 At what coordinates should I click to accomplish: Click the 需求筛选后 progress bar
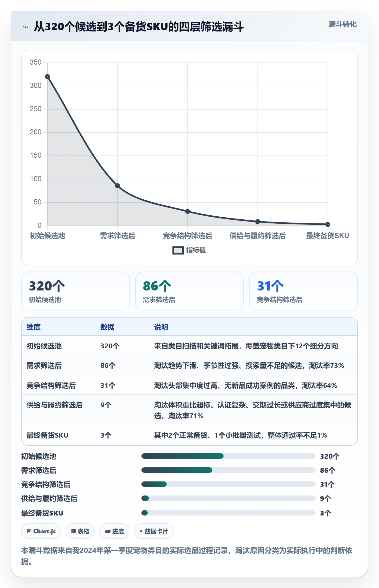point(228,470)
